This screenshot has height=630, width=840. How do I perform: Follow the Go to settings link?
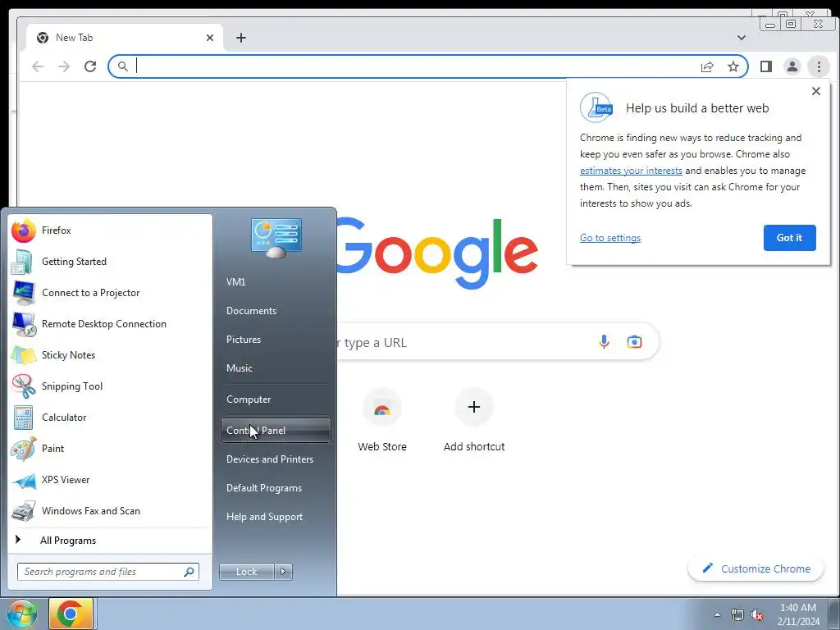609,238
